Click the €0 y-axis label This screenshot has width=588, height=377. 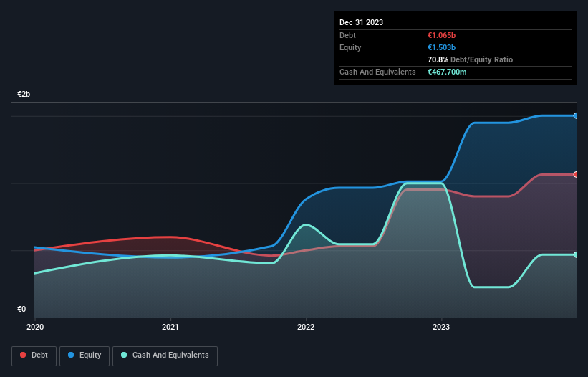[21, 309]
